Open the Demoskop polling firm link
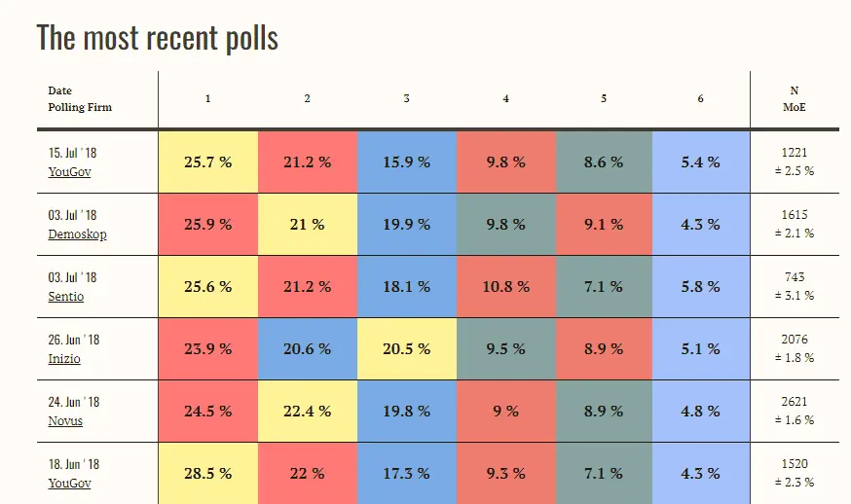The width and height of the screenshot is (851, 504). 77,234
